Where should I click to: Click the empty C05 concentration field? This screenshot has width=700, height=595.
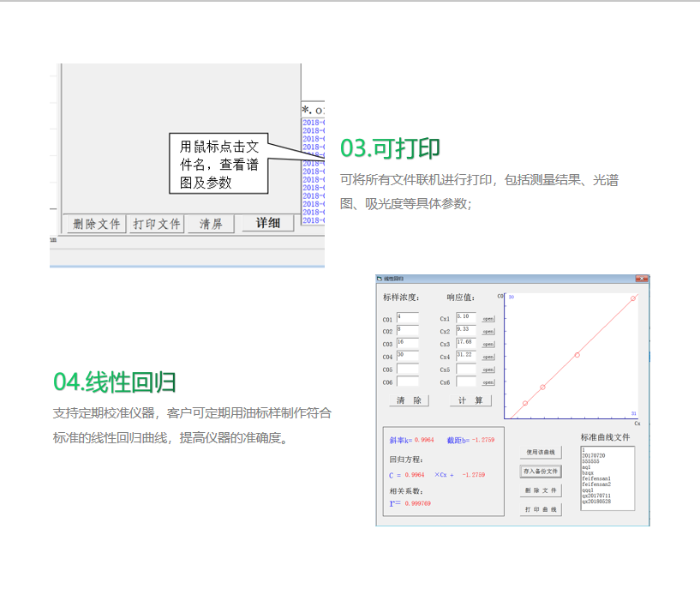click(x=407, y=369)
